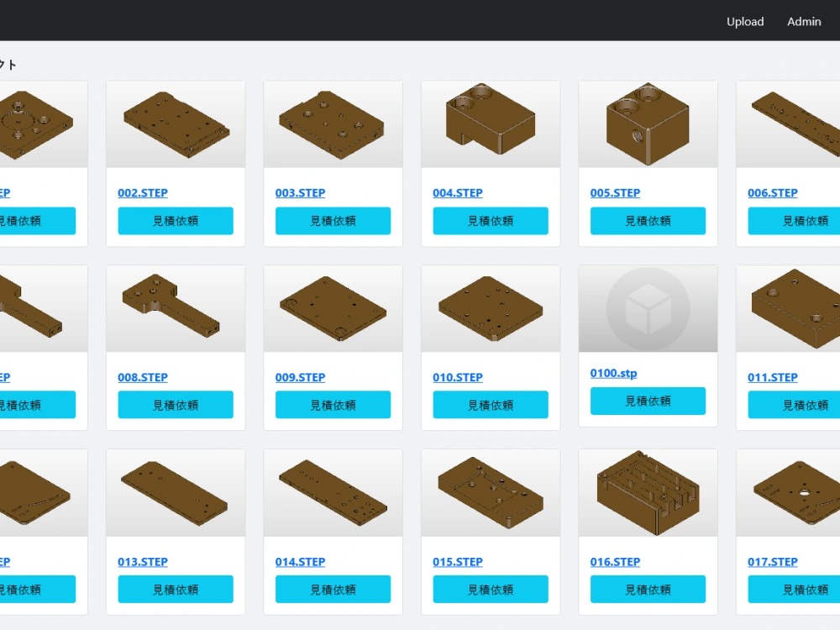Viewport: 840px width, 630px height.
Task: Open the 003.STEP file link
Action: point(300,193)
